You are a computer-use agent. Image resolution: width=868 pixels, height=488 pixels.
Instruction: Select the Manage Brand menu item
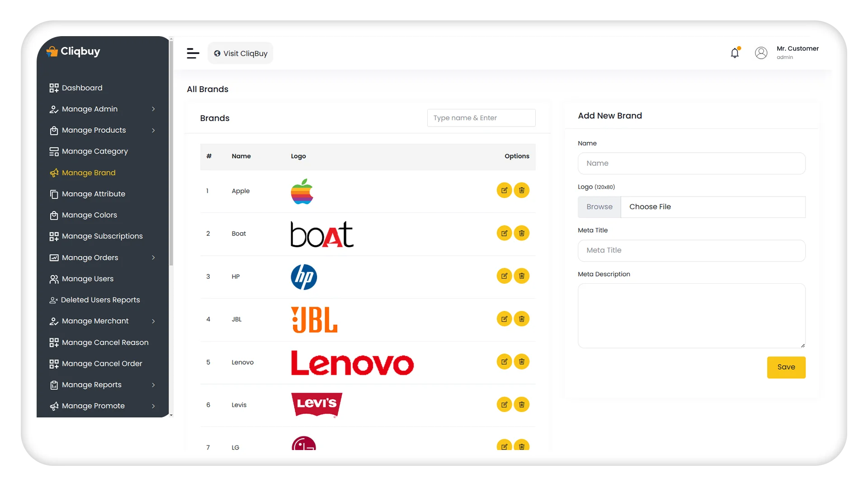pos(88,172)
